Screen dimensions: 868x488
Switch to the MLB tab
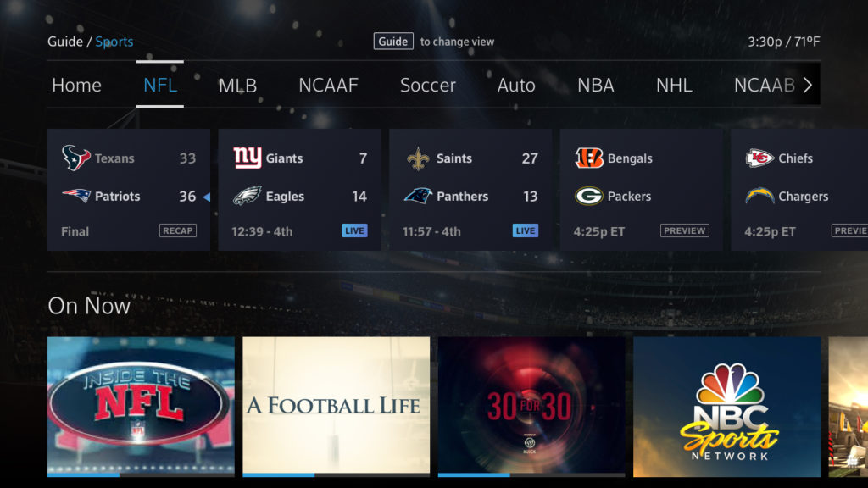pos(238,85)
